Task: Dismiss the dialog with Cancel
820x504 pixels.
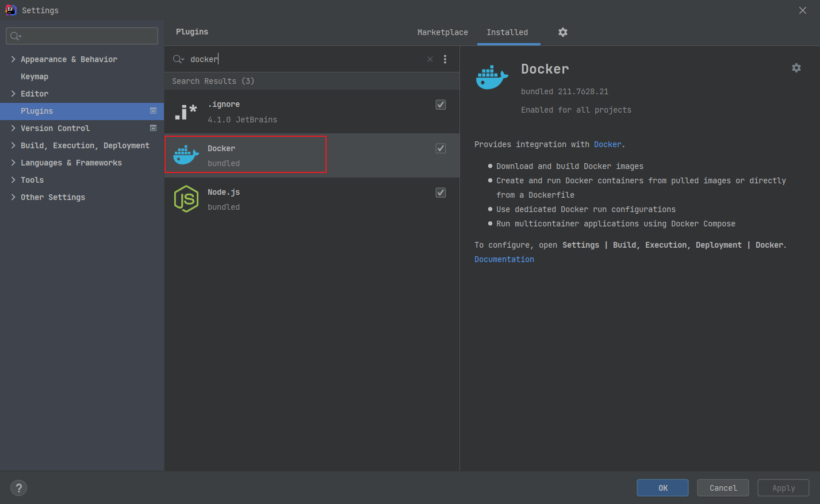Action: [723, 488]
